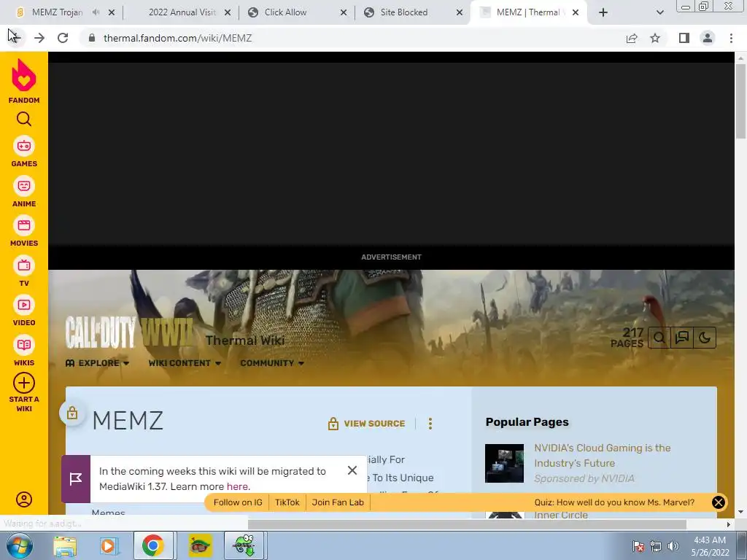747x560 pixels.
Task: Click the system tray volume icon
Action: pyautogui.click(x=673, y=546)
